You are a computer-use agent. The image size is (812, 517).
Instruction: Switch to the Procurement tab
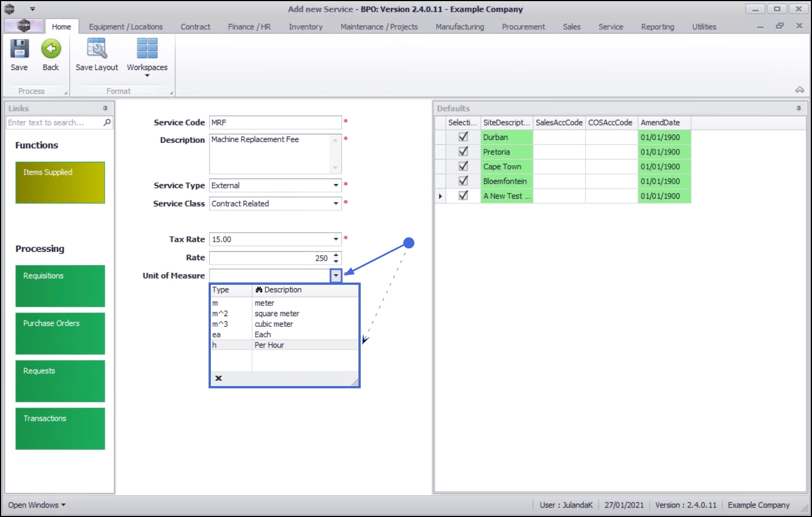coord(523,27)
